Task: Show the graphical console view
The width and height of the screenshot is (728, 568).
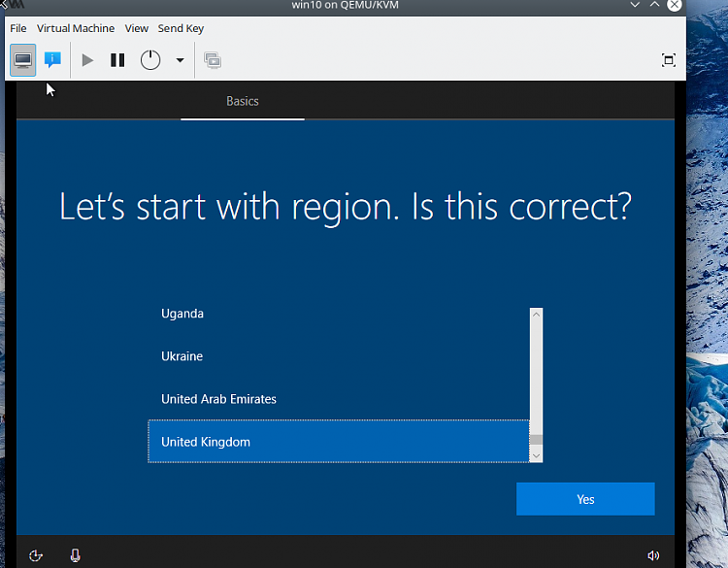Action: tap(22, 60)
